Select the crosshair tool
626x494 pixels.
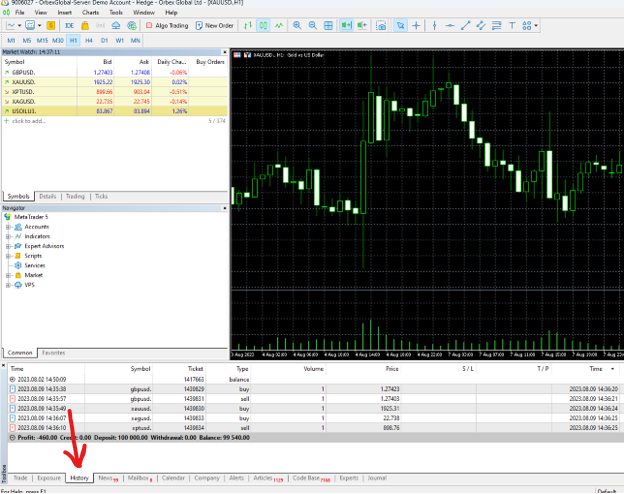(416, 26)
